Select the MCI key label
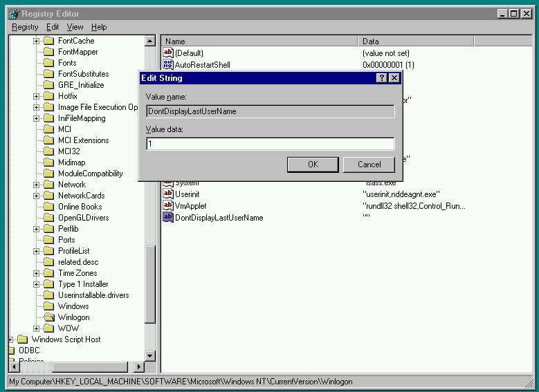This screenshot has height=392, width=539. 64,129
